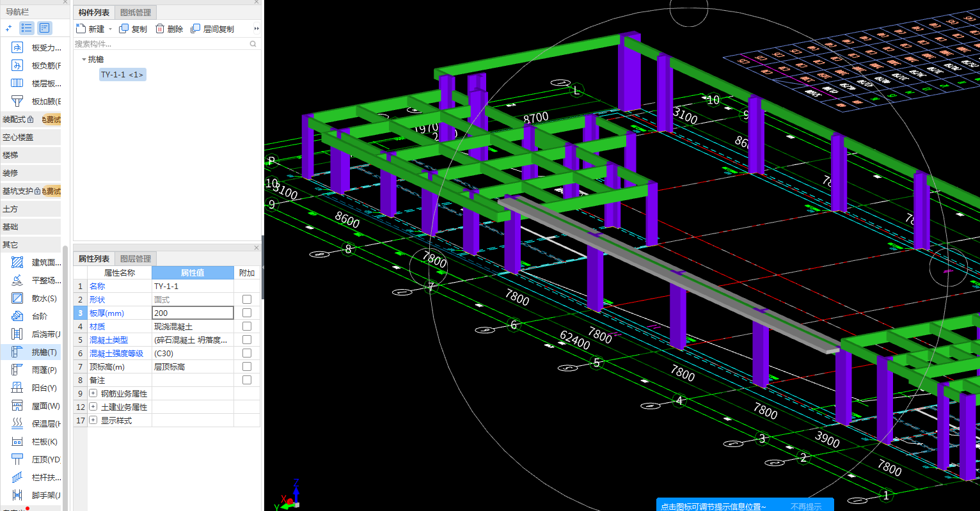Open the 基坑支护 navigation category
980x511 pixels.
pyautogui.click(x=31, y=191)
